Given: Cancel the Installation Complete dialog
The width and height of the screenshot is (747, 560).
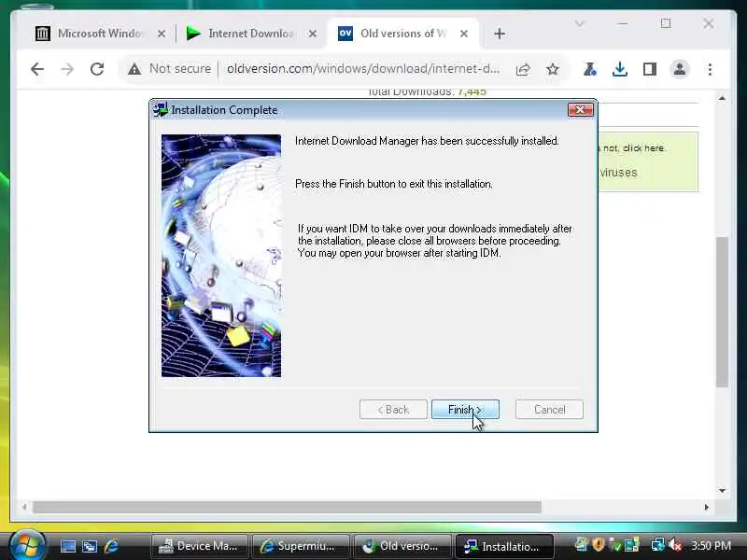Looking at the screenshot, I should (x=549, y=410).
